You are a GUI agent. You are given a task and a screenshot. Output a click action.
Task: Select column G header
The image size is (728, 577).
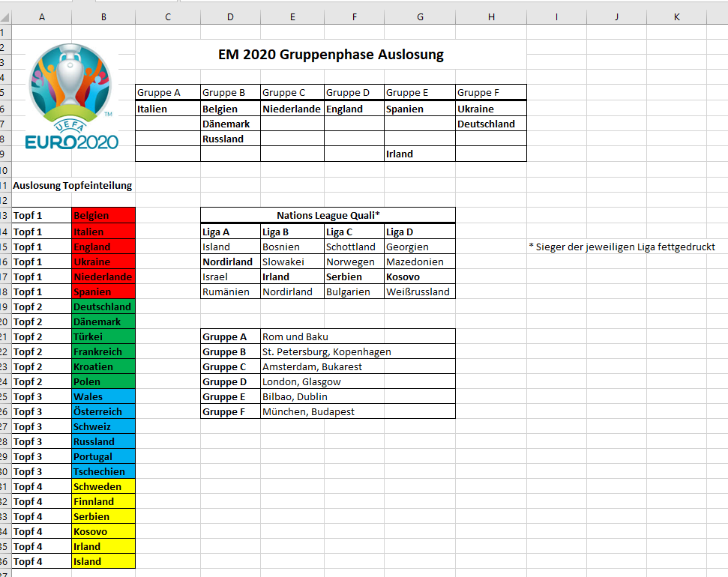pos(420,17)
